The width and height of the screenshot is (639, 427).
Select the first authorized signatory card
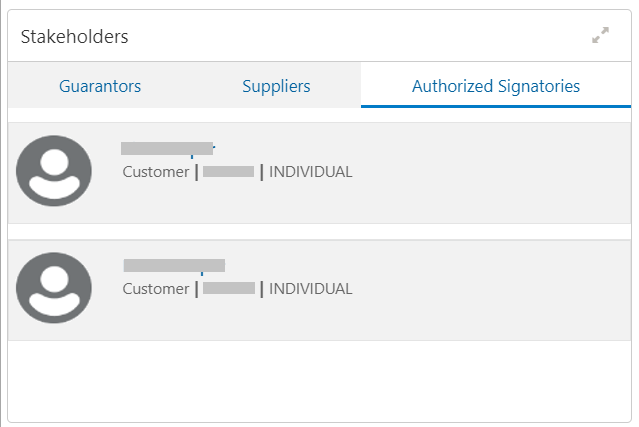click(x=320, y=173)
